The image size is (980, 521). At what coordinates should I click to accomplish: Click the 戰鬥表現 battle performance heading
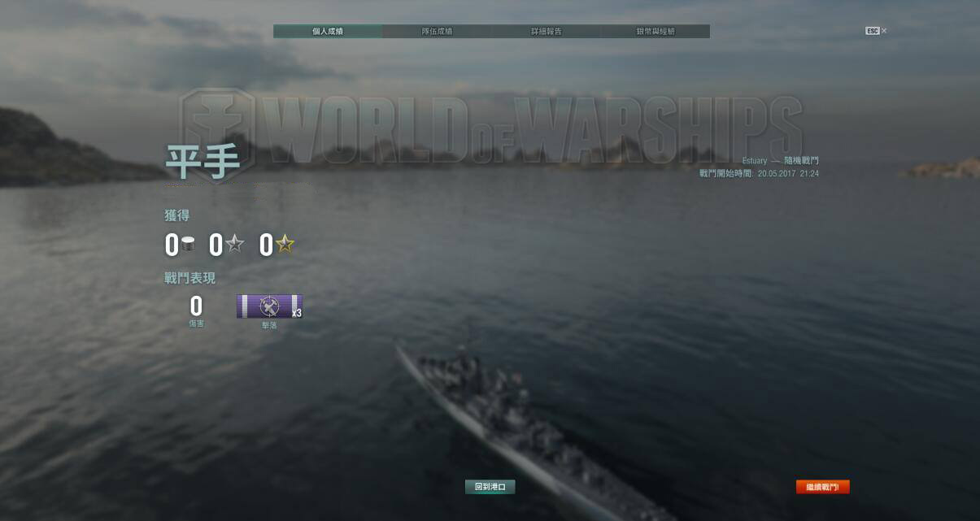[x=189, y=278]
